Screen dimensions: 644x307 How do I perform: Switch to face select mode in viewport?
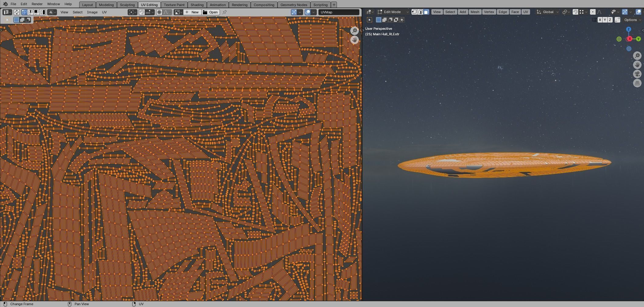426,12
